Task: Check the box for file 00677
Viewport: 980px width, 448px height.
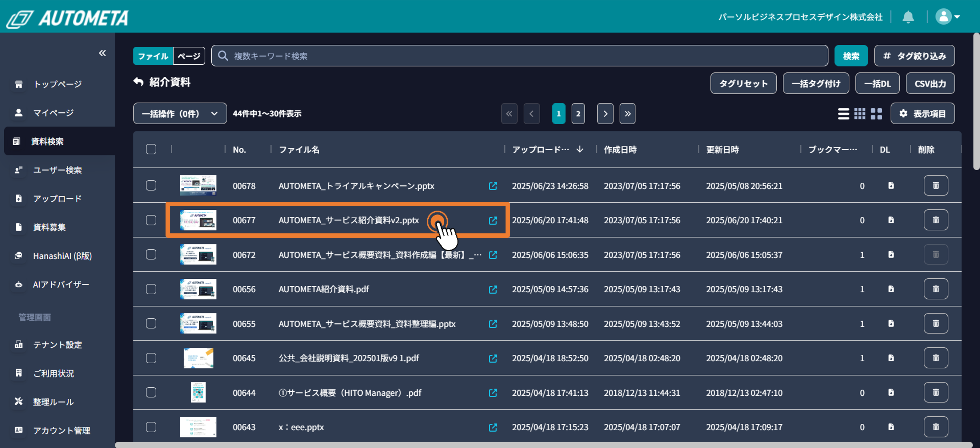Action: point(151,220)
